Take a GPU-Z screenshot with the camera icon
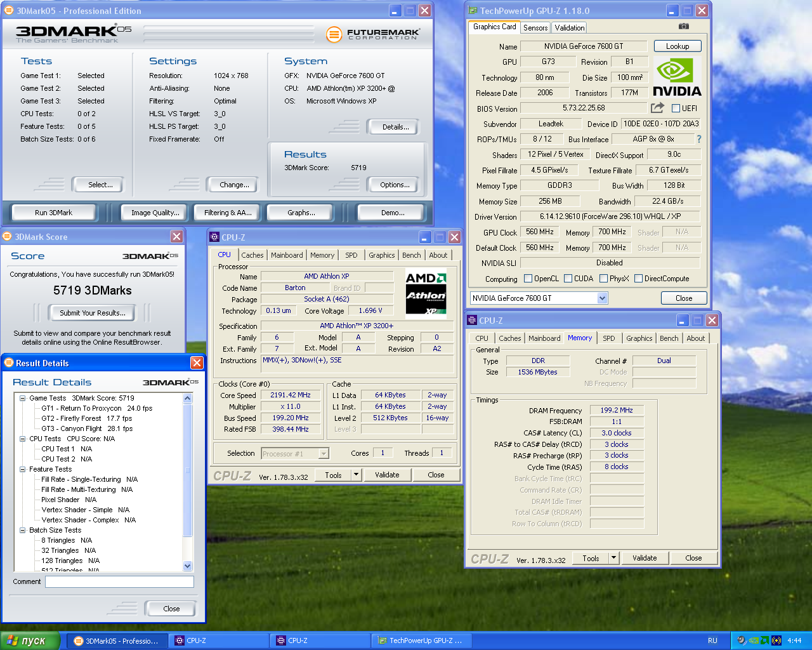812x650 pixels. click(683, 27)
